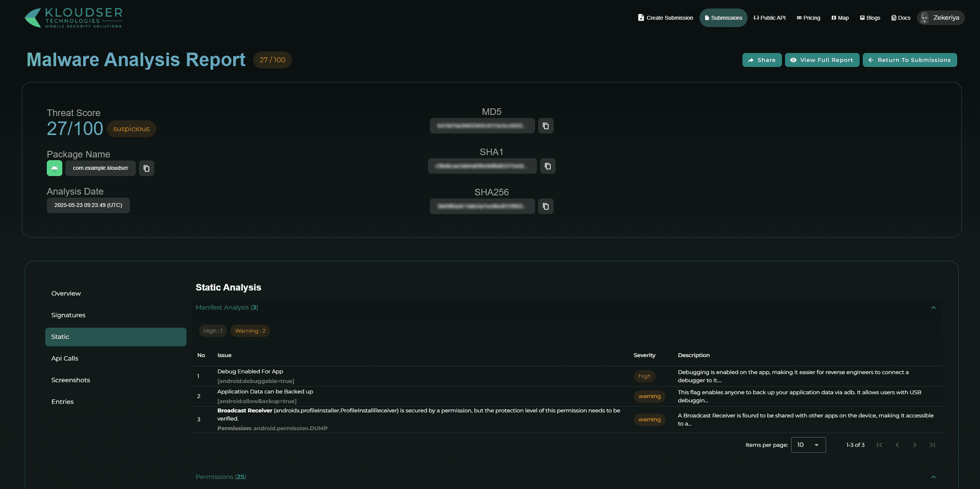Select the Broadcast Receiver issue row
This screenshot has height=489, width=980.
point(567,420)
